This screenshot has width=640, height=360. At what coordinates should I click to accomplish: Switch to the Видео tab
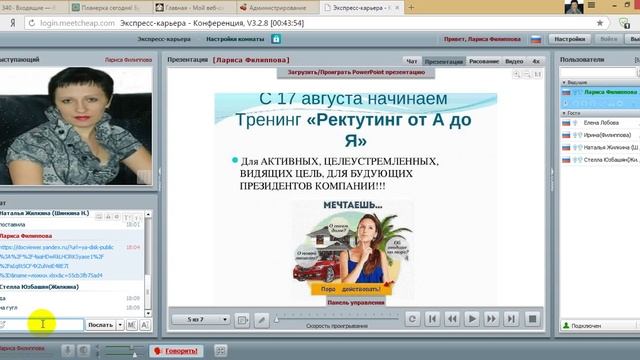tap(514, 61)
